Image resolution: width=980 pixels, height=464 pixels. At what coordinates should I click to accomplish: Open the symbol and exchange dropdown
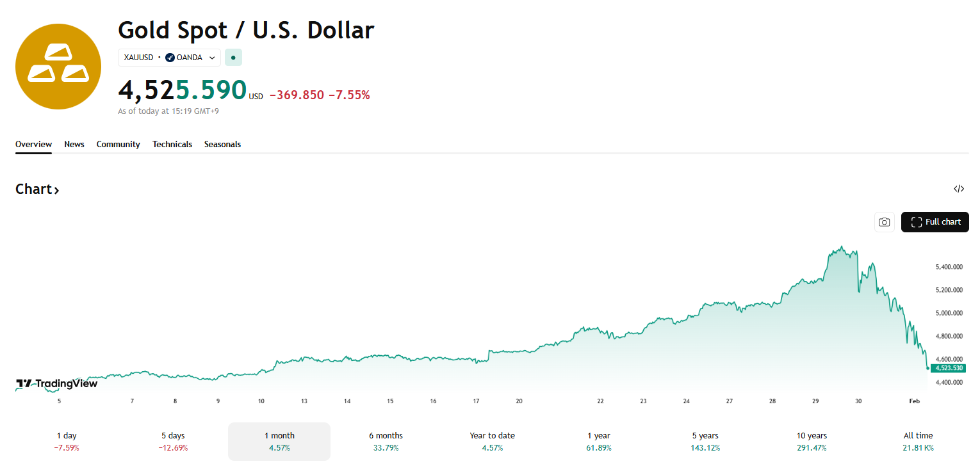coord(212,57)
